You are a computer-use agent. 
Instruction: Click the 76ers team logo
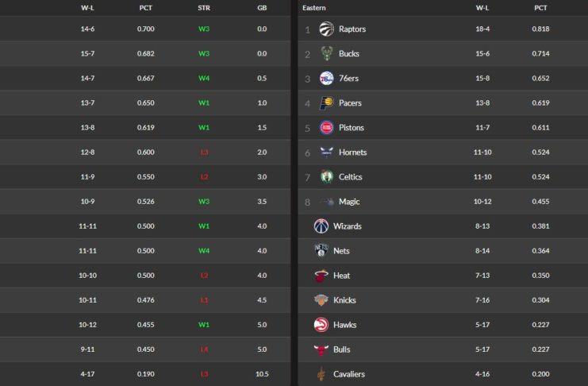tap(326, 79)
